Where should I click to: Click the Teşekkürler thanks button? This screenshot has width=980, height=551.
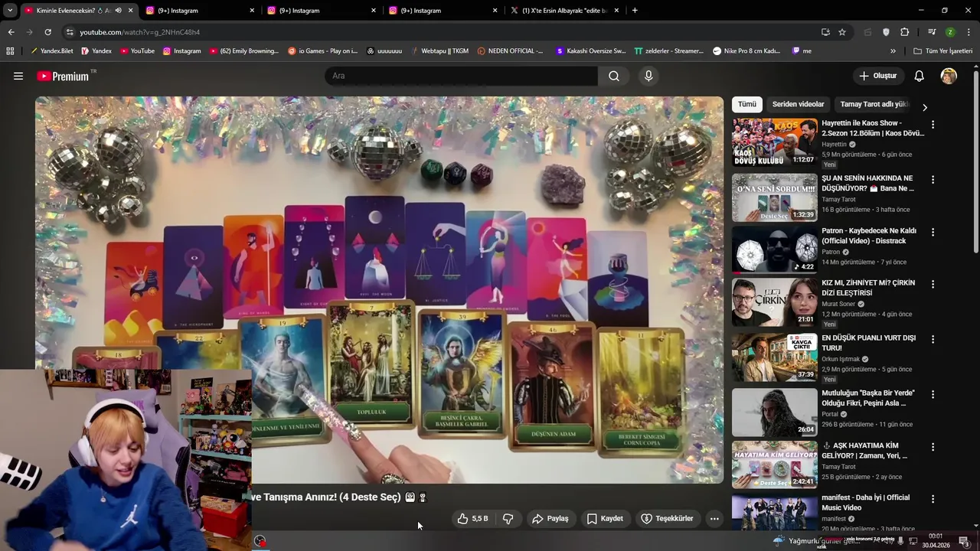coord(667,519)
